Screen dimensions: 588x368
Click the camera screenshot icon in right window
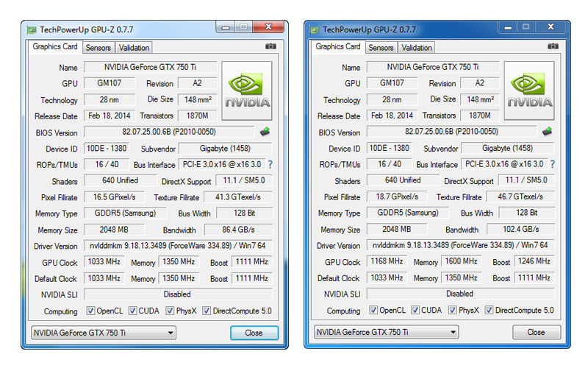[553, 46]
